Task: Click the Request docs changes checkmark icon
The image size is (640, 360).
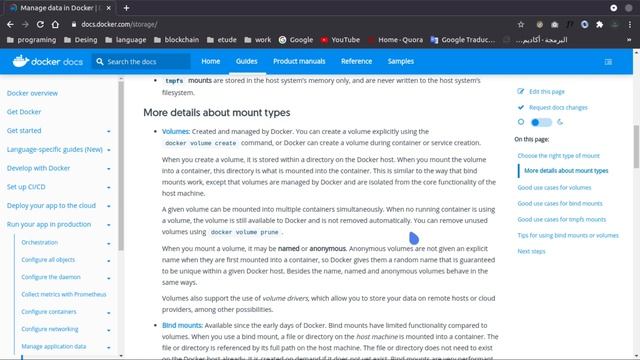Action: [520, 107]
